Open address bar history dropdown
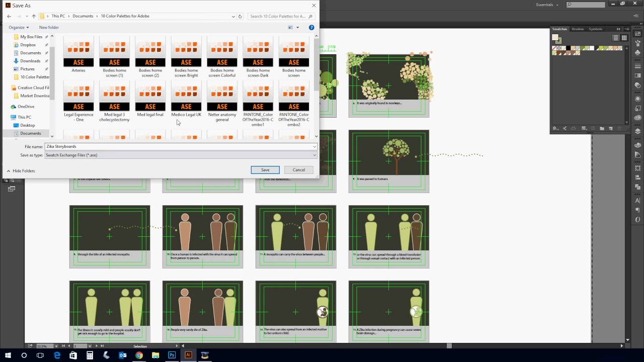The height and width of the screenshot is (362, 644). pyautogui.click(x=233, y=16)
